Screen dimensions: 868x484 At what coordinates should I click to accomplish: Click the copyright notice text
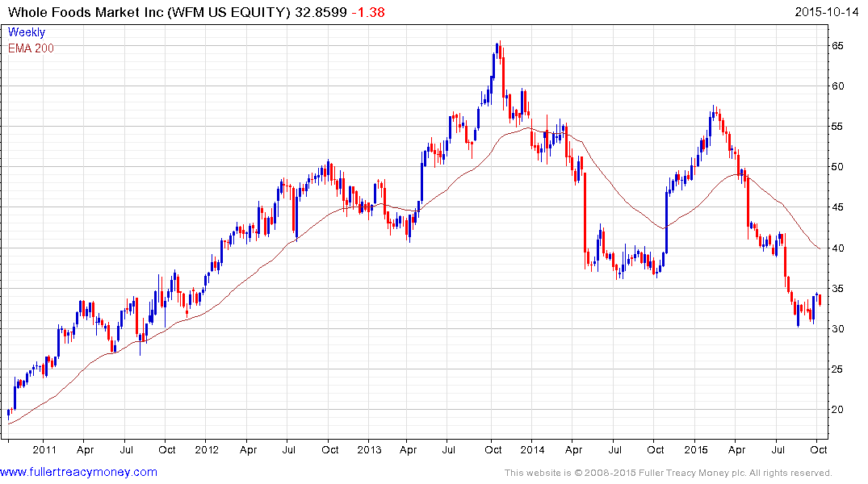pos(669,473)
